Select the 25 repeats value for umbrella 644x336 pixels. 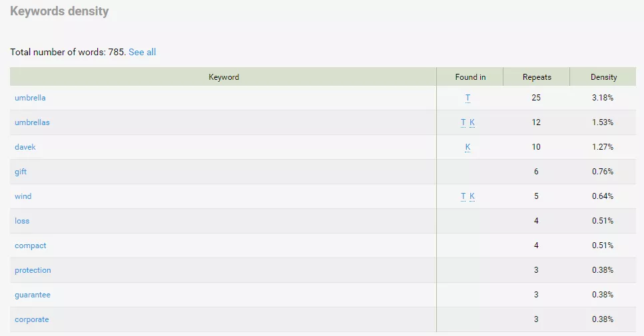536,98
